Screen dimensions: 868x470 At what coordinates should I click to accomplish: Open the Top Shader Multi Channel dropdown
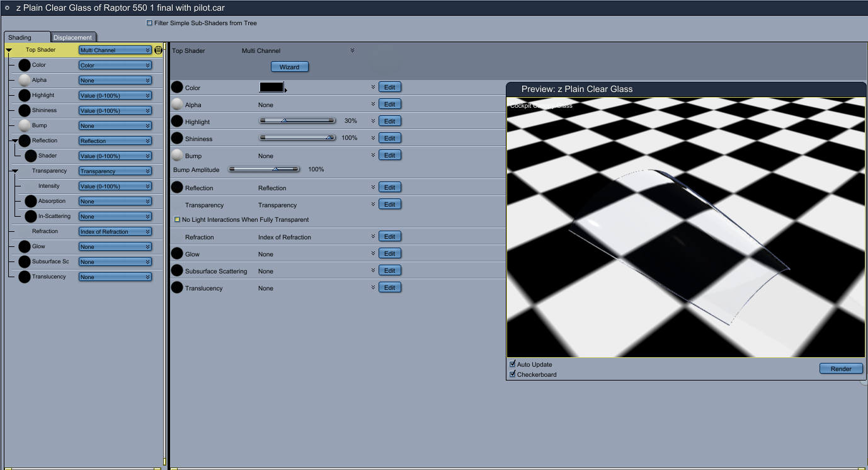pos(115,50)
